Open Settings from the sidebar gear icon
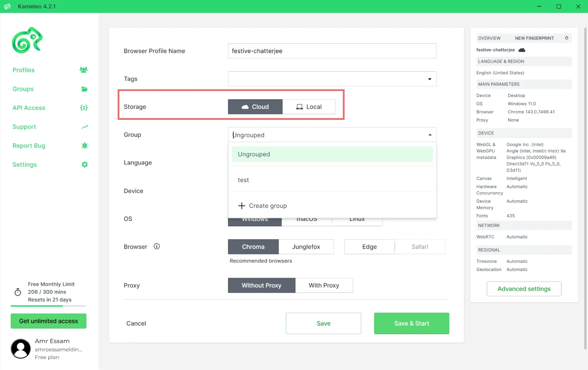 click(84, 164)
